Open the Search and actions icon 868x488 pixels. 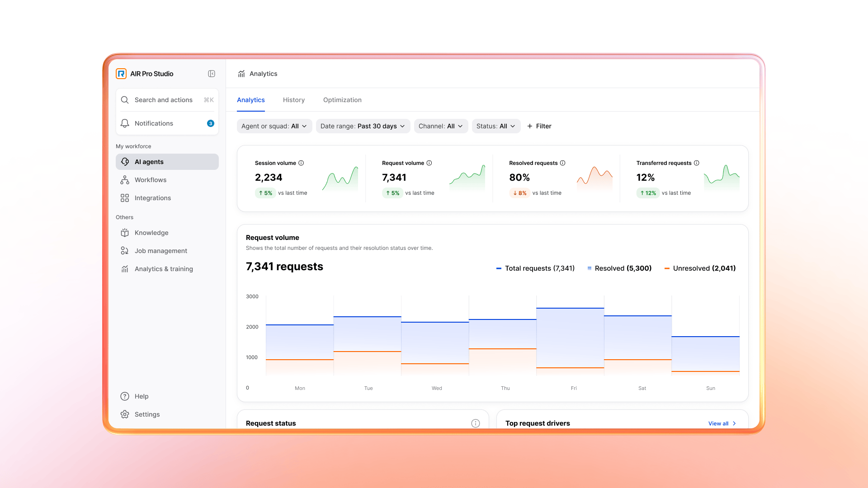coord(125,100)
